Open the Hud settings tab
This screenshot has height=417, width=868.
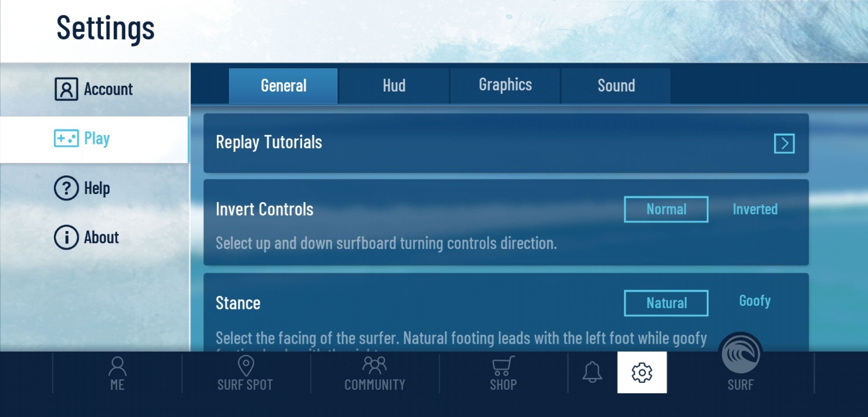coord(393,85)
